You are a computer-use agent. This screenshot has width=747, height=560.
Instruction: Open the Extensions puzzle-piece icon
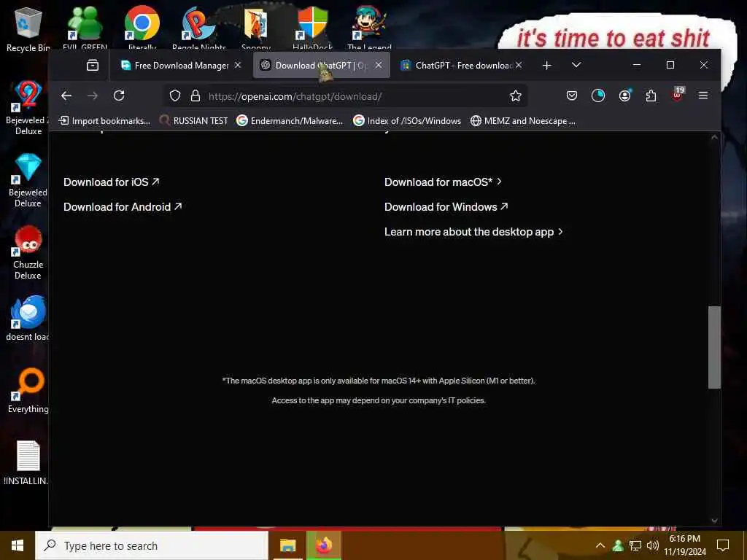[x=651, y=96]
